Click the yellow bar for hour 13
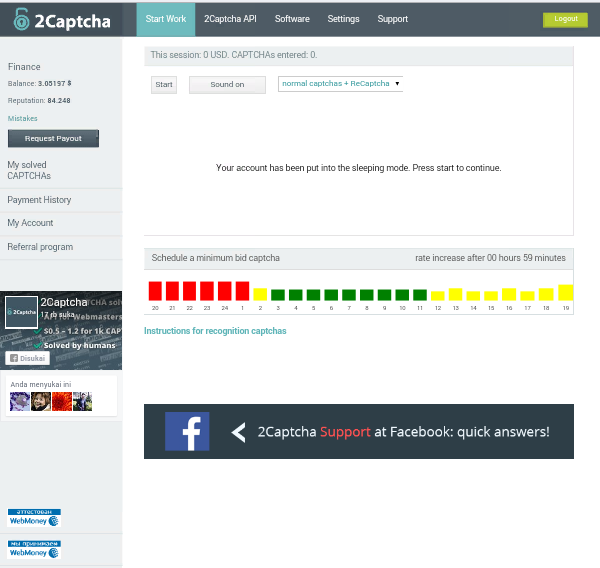This screenshot has height=568, width=600. tap(455, 294)
